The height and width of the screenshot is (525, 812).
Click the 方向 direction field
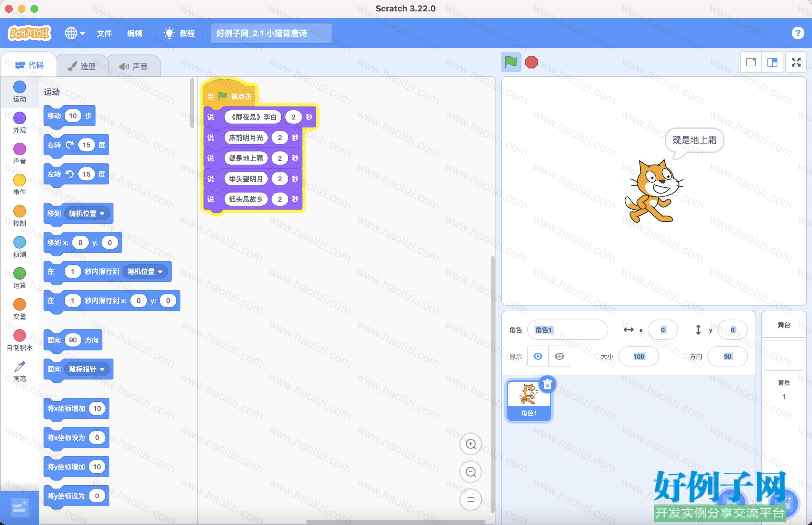click(x=727, y=356)
